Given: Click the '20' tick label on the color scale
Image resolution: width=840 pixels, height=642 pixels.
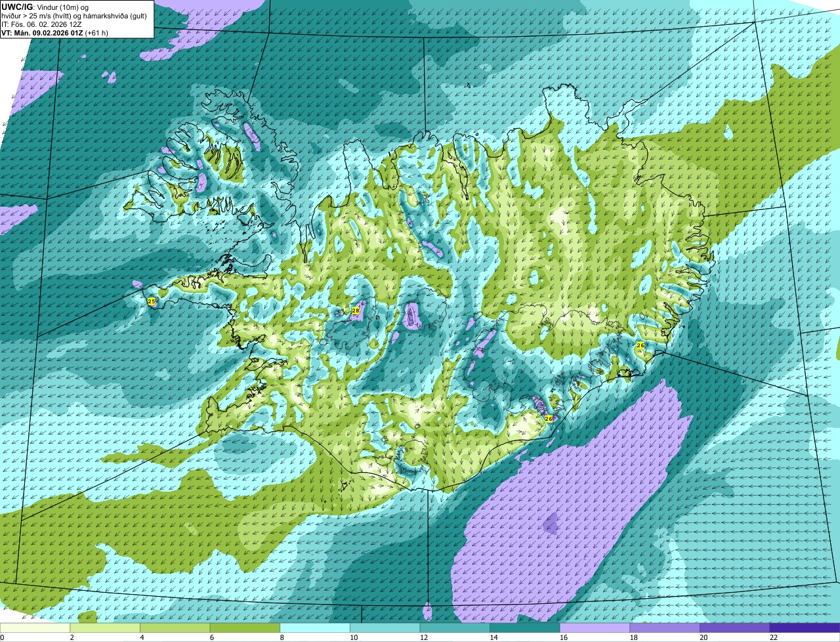Looking at the screenshot, I should [x=703, y=637].
